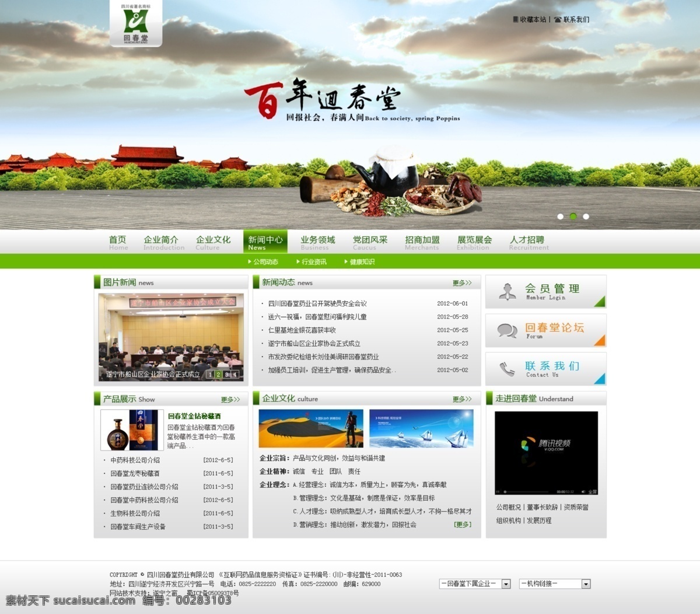Click the 回春堂论坛 Forum chat bubble icon

click(507, 330)
